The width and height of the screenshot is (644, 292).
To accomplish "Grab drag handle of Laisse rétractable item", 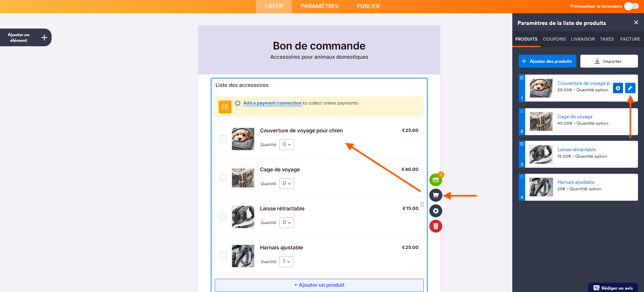I will pos(522,144).
